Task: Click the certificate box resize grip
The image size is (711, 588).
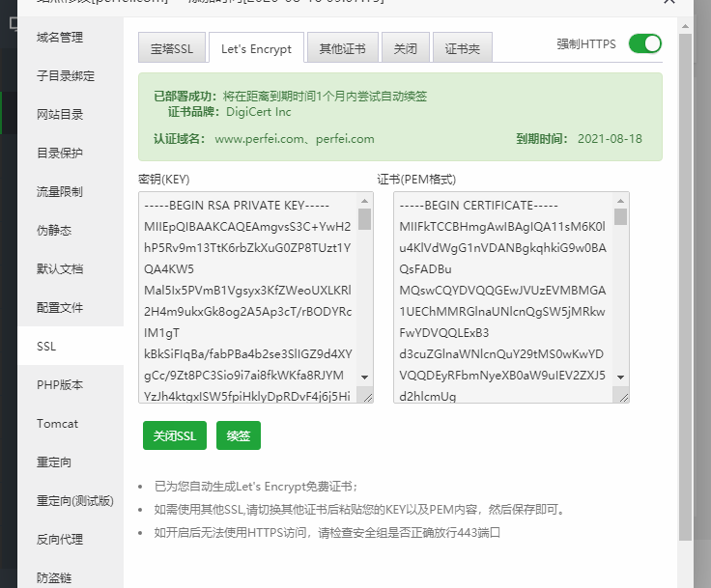Action: click(624, 398)
